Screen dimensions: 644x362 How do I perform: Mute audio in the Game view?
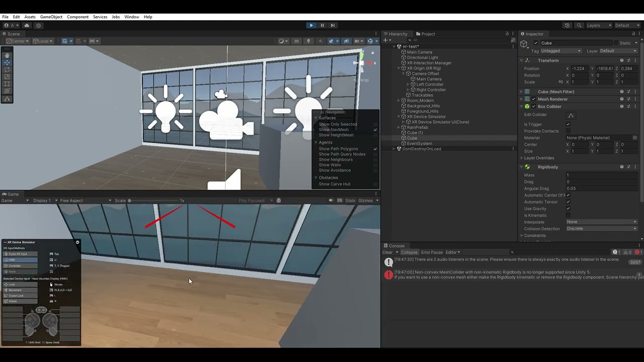click(331, 201)
